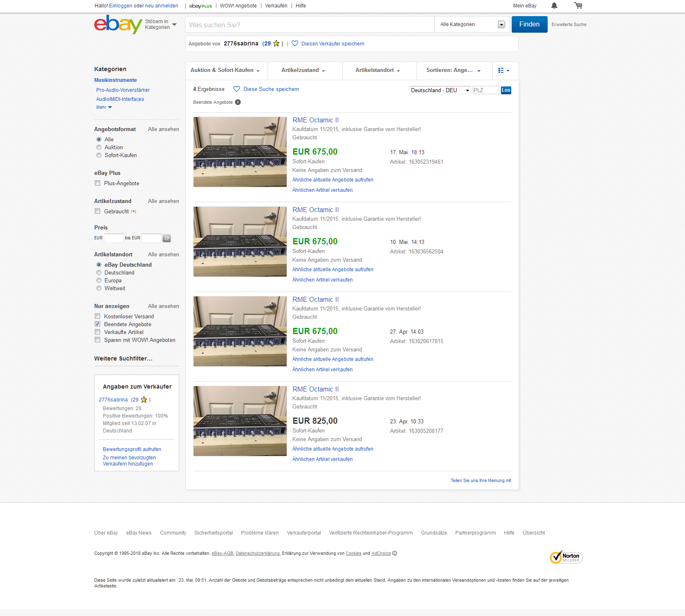Open the list view options icon
This screenshot has width=685, height=616.
click(x=503, y=71)
